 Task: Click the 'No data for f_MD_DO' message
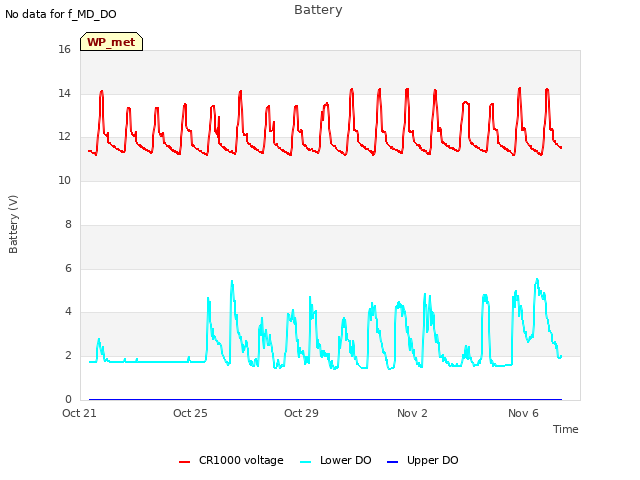click(x=61, y=14)
